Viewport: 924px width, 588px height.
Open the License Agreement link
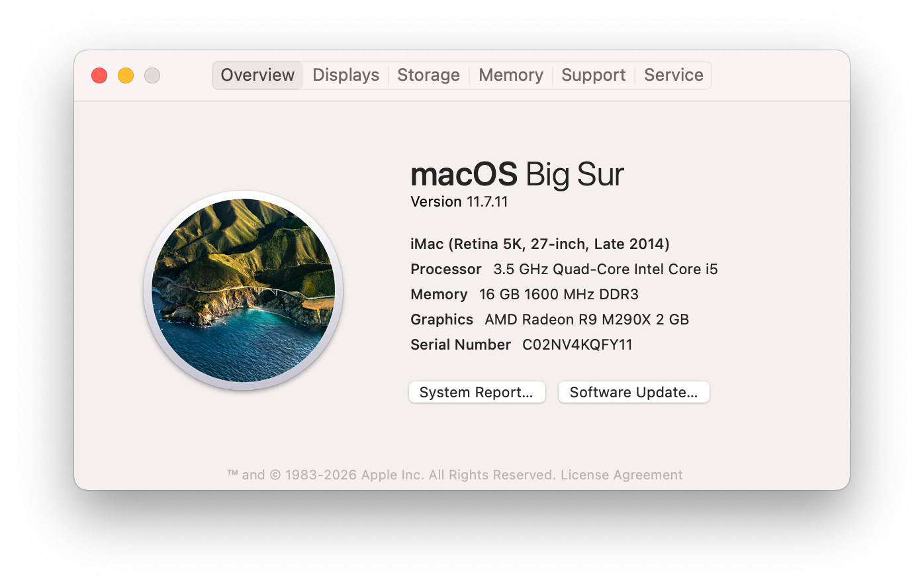point(621,475)
